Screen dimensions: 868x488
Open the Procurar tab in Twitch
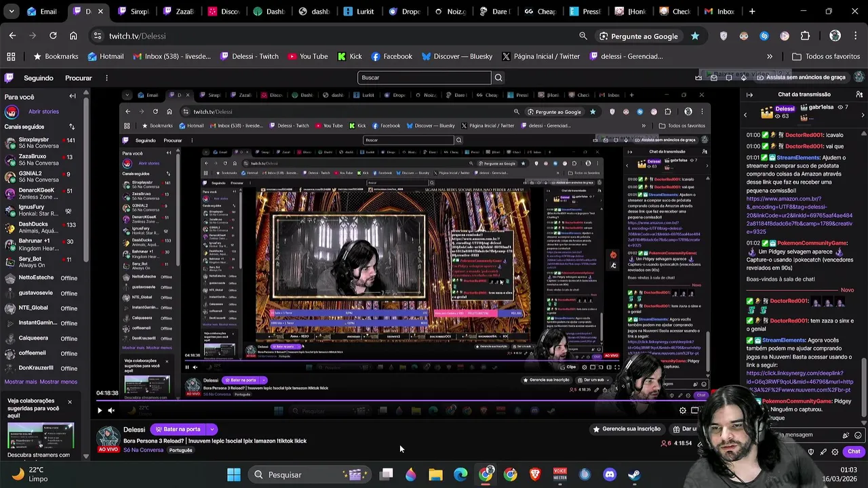tap(79, 78)
